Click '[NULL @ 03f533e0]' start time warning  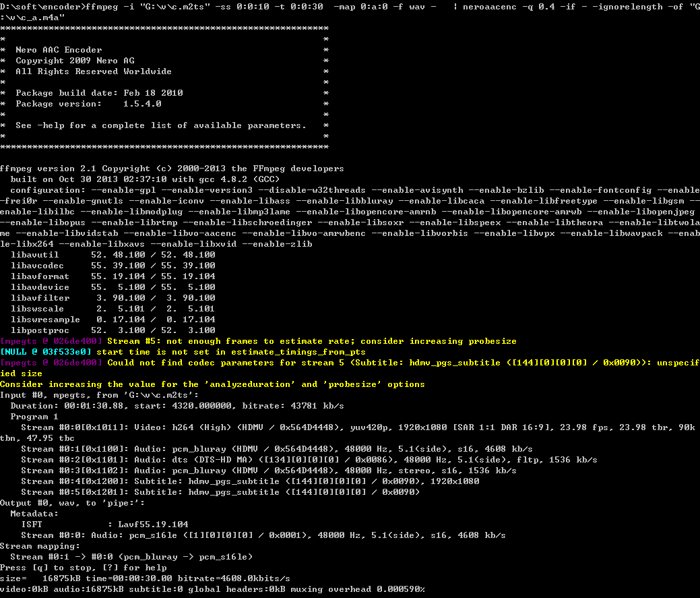[183, 352]
